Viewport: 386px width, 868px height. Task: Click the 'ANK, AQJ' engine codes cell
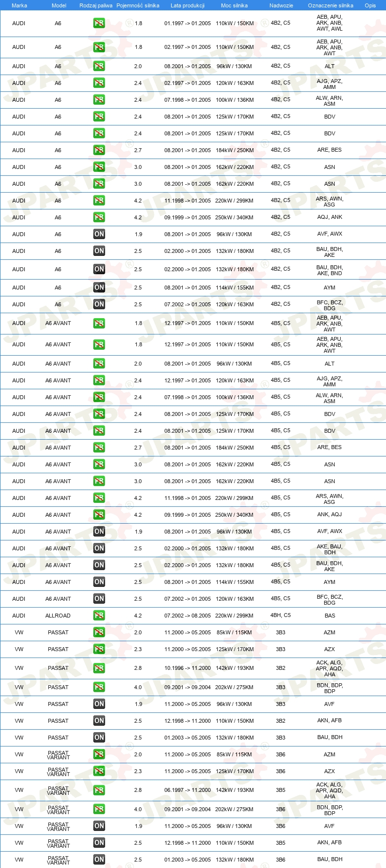point(329,514)
